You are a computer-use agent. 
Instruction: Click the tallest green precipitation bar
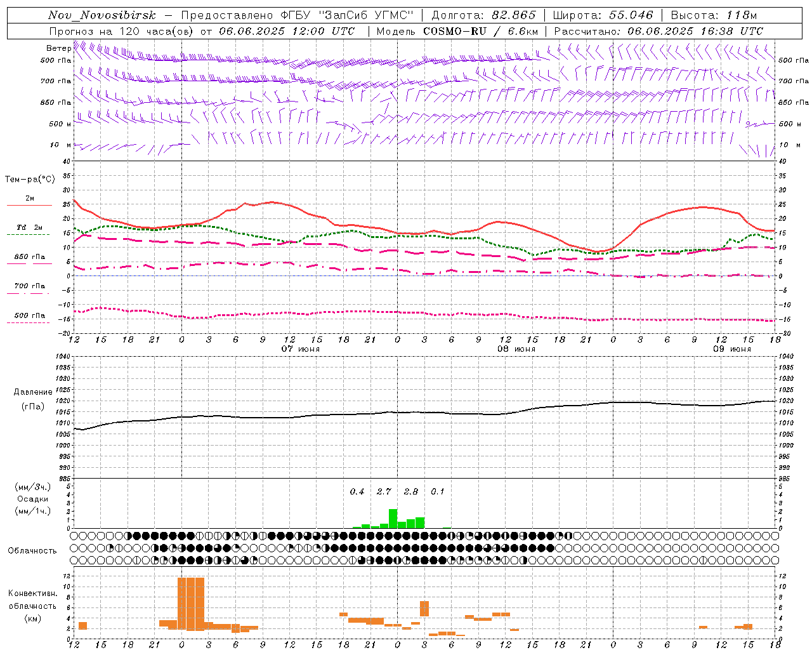pos(393,519)
